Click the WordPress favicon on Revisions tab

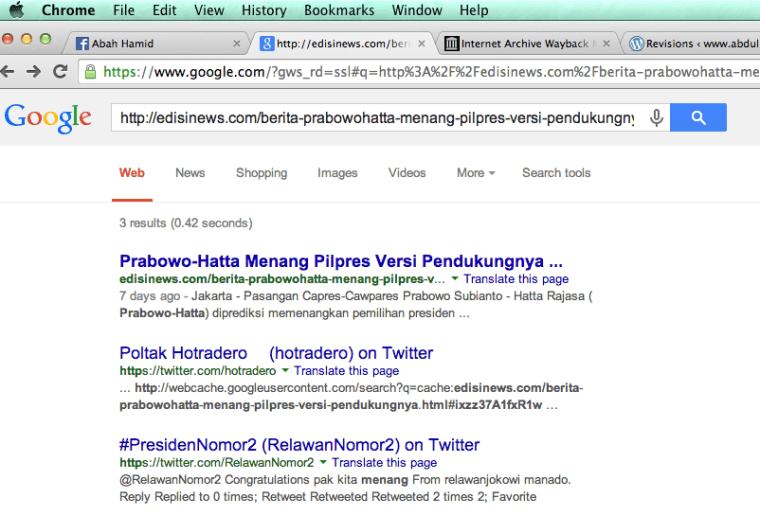636,44
